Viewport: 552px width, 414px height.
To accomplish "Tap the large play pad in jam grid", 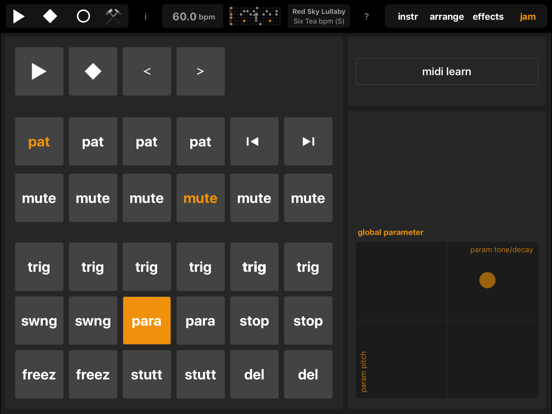I will coord(39,71).
